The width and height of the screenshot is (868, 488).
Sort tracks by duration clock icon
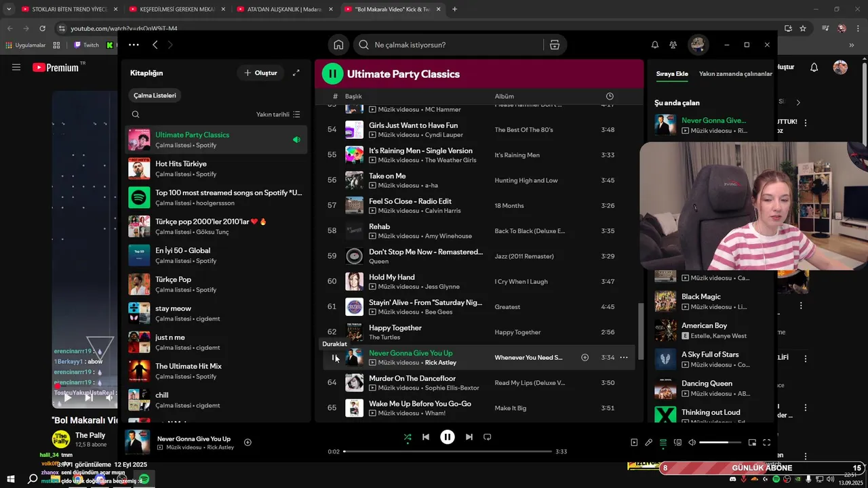610,96
